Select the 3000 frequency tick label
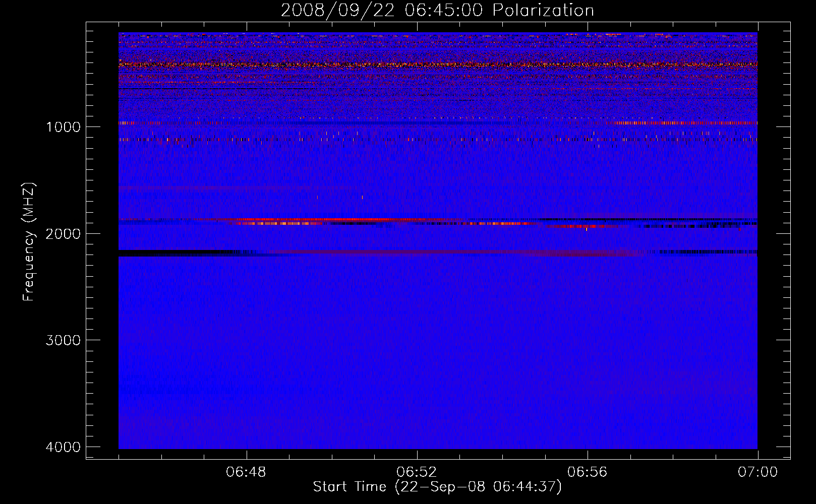 63,341
